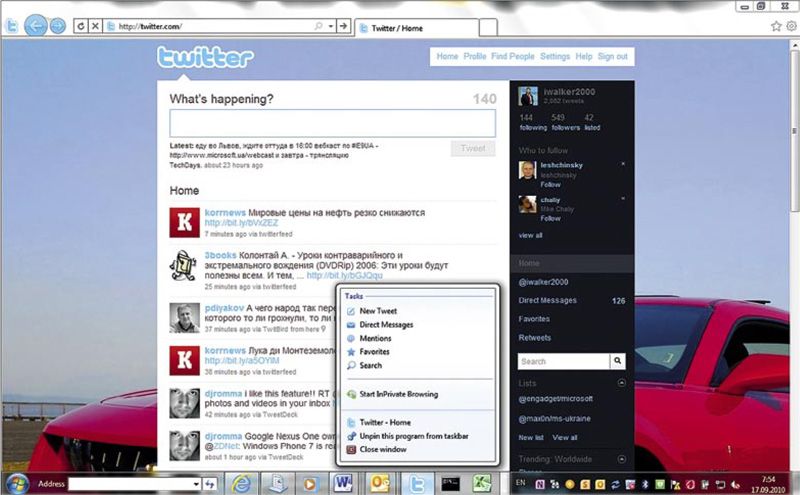Click the browser Refresh icon
Screen dimensions: 800x495
coord(80,25)
